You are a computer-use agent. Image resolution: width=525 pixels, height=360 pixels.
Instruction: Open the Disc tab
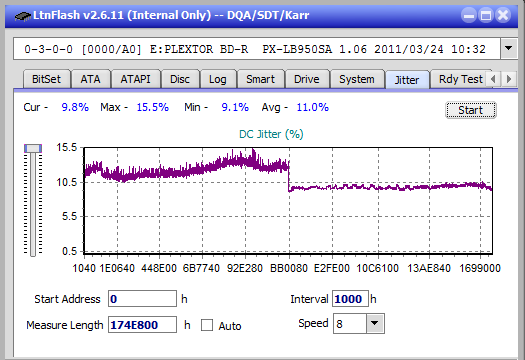click(x=180, y=79)
